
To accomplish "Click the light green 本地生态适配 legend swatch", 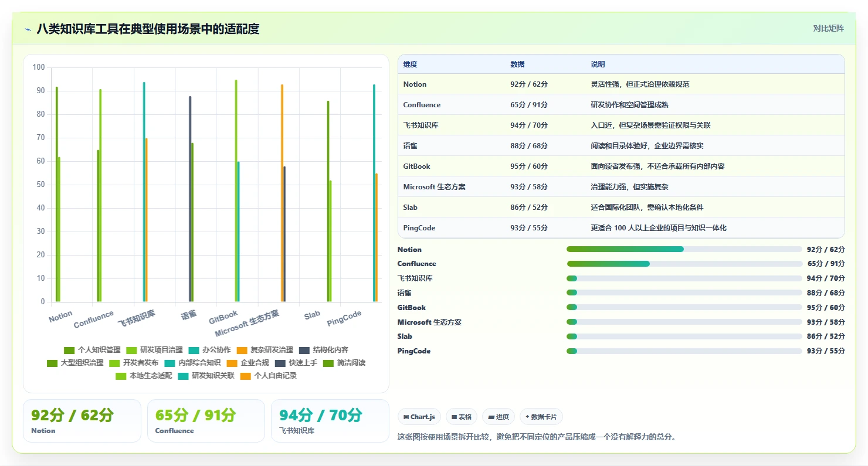I will 121,376.
